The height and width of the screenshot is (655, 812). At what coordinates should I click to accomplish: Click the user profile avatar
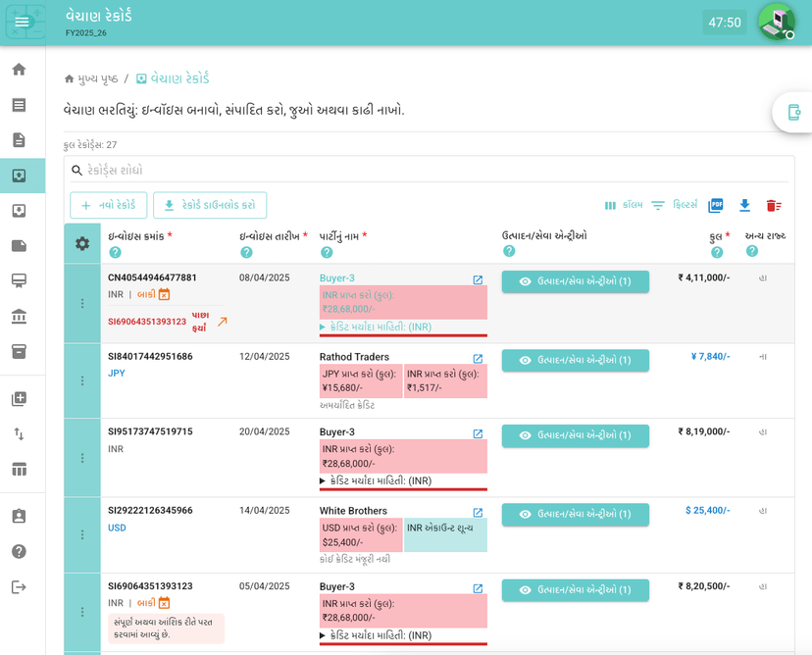777,22
